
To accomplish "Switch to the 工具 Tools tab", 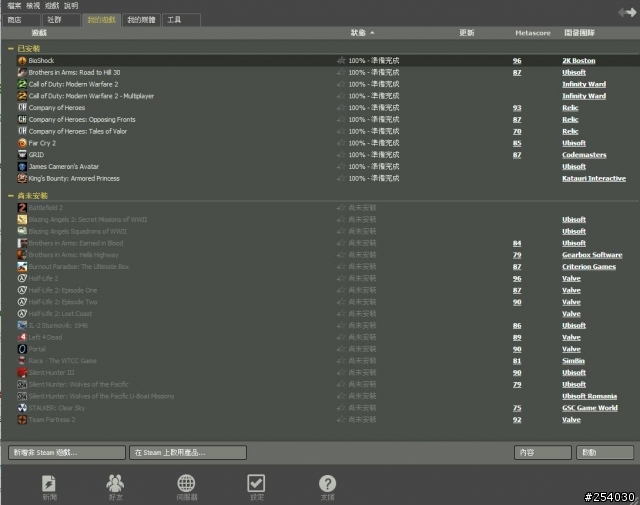I will pos(182,20).
